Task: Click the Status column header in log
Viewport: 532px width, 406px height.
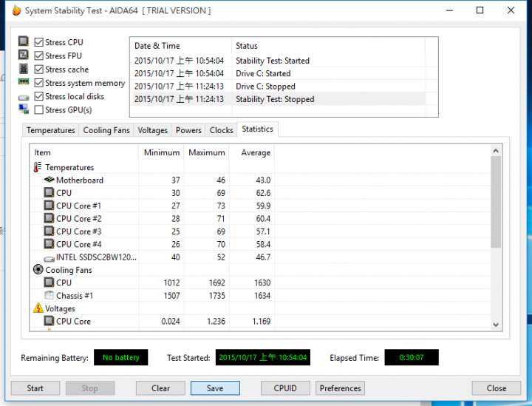Action: coord(328,46)
